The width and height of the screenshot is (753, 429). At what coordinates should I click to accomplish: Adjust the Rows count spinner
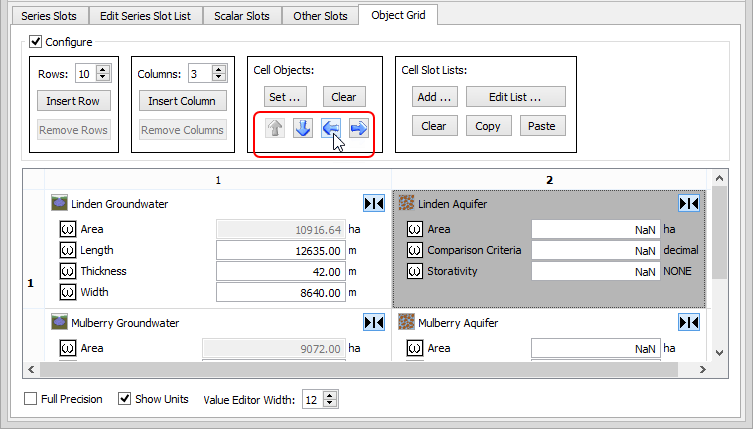103,73
